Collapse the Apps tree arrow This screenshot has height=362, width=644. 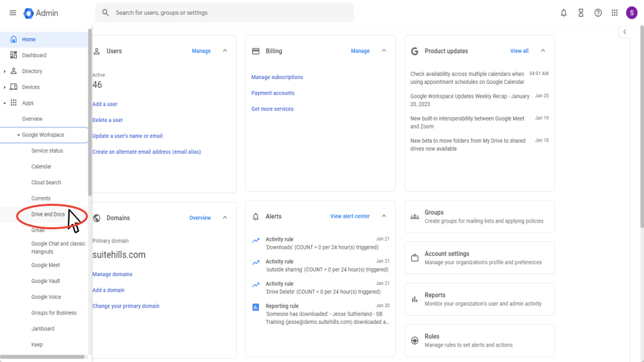coord(5,103)
